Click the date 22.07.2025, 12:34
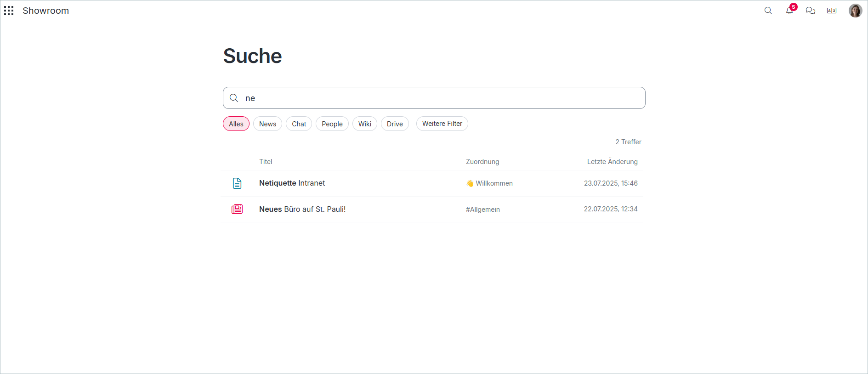868x374 pixels. pos(611,209)
